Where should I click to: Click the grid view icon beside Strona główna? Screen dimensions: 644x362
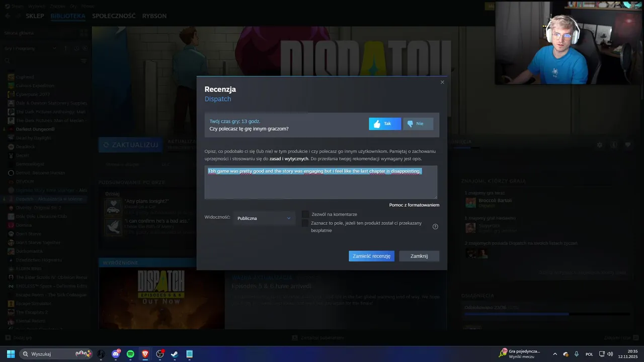(x=84, y=33)
